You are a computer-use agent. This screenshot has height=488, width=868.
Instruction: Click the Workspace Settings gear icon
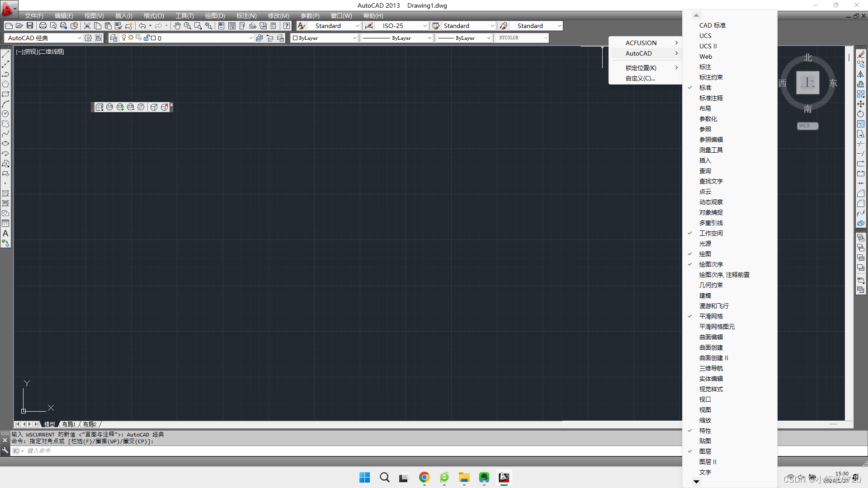[88, 38]
